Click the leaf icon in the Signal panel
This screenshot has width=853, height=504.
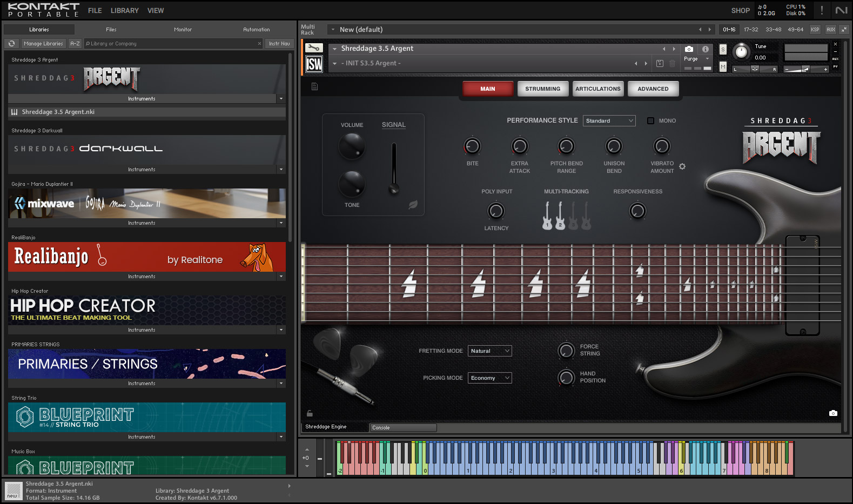click(x=413, y=205)
